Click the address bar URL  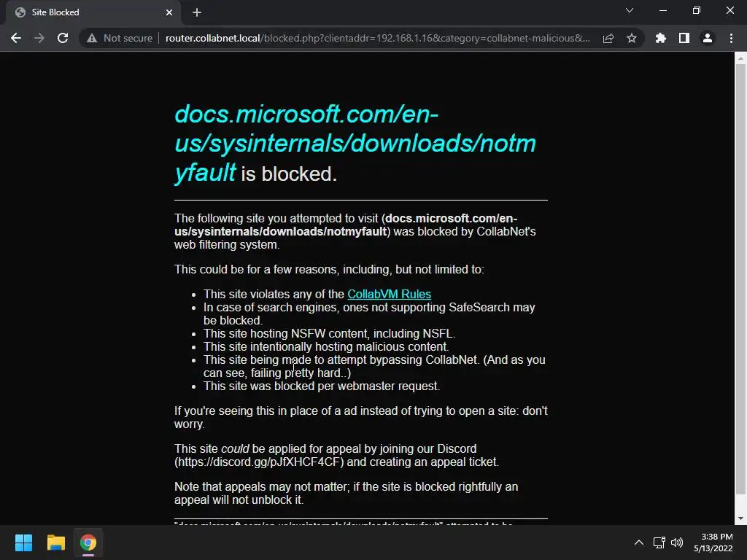(x=377, y=38)
